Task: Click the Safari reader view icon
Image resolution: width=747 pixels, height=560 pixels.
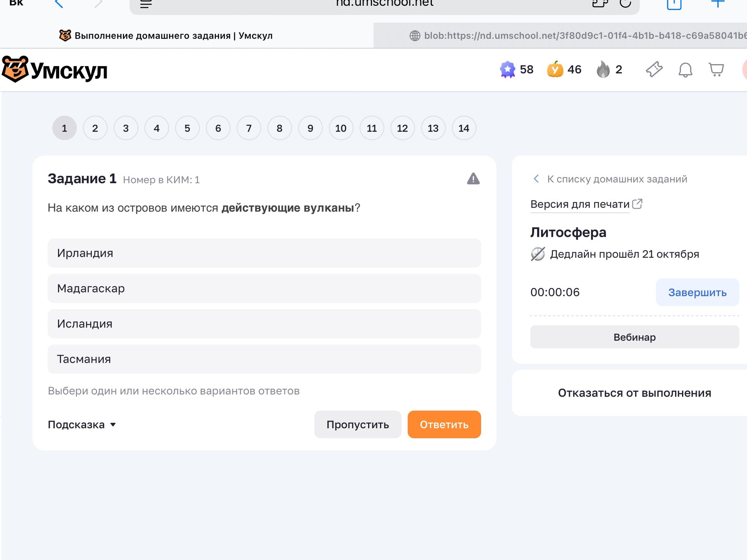Action: tap(146, 4)
